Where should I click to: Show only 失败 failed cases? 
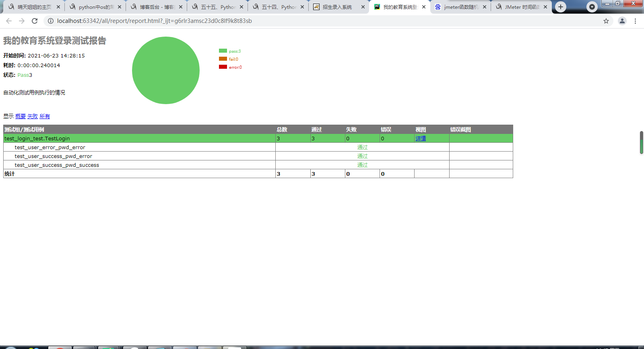click(x=33, y=116)
